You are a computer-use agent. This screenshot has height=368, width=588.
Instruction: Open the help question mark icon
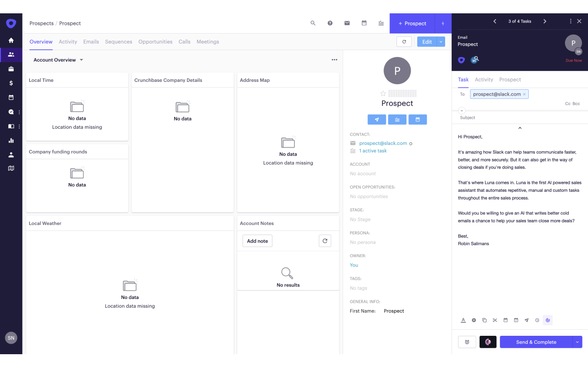(x=330, y=23)
